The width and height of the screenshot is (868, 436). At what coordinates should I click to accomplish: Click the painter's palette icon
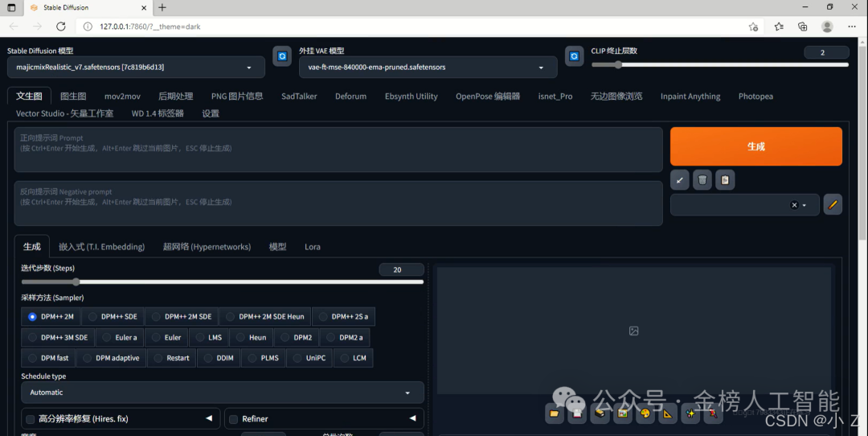pos(645,413)
